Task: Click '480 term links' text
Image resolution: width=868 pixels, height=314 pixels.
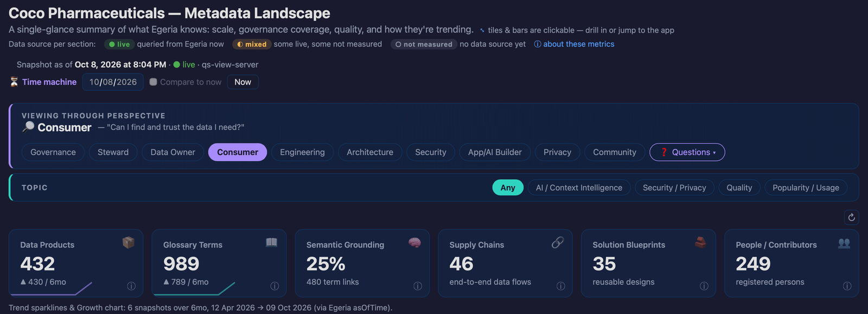Action: [x=333, y=282]
